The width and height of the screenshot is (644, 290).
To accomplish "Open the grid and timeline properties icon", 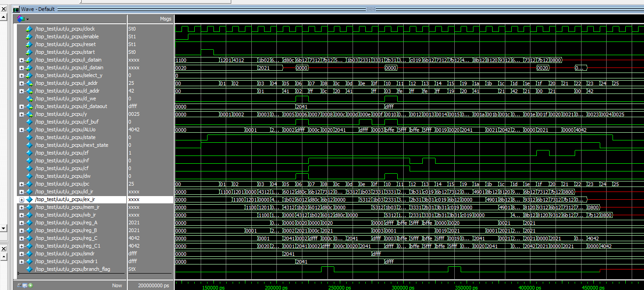I will (25, 285).
